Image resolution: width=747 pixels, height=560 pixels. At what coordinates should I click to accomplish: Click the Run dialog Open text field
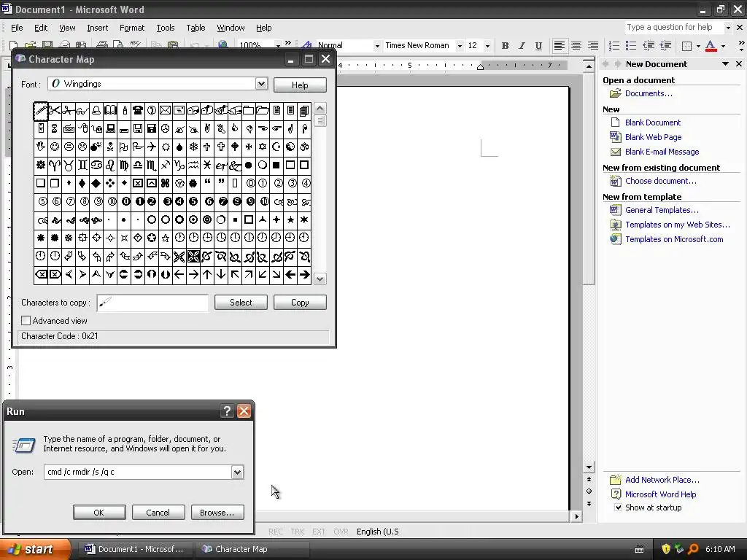click(x=138, y=472)
